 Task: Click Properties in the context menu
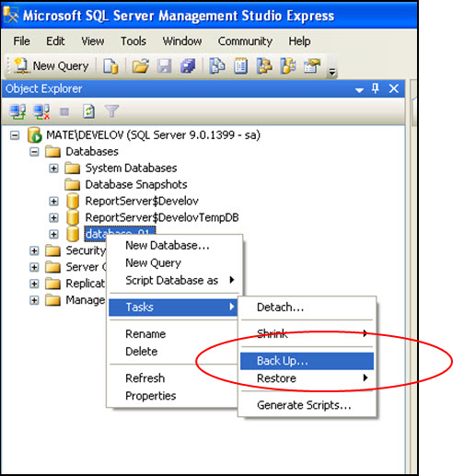(x=151, y=396)
